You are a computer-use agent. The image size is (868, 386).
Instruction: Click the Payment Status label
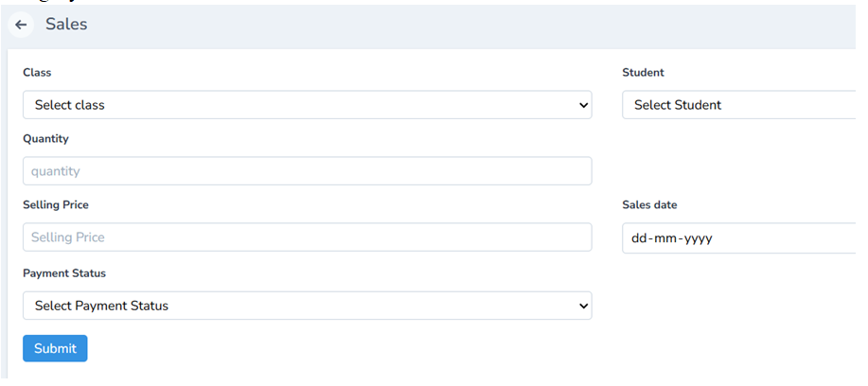(x=64, y=273)
